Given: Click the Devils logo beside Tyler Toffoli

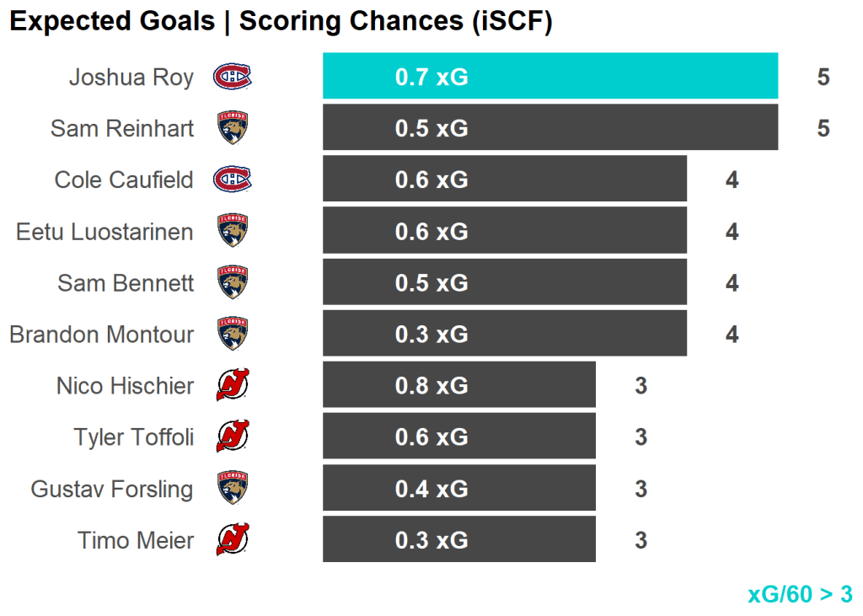Looking at the screenshot, I should [x=233, y=437].
